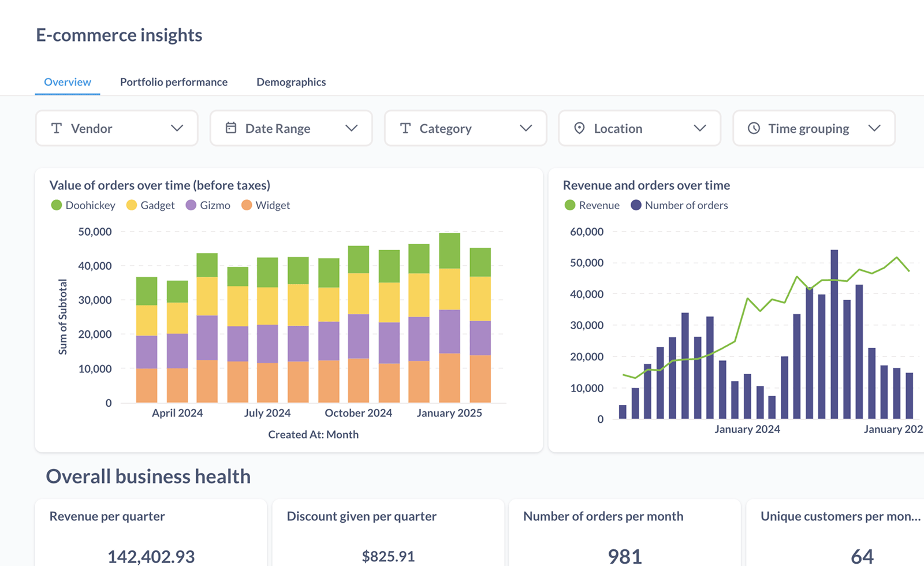Switch to the Overview tab
This screenshot has height=566, width=924.
pyautogui.click(x=68, y=82)
